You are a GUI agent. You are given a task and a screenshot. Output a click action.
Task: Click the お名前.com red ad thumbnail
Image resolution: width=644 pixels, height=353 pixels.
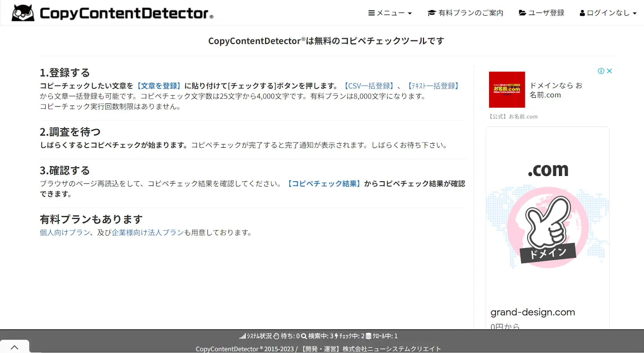click(x=507, y=89)
